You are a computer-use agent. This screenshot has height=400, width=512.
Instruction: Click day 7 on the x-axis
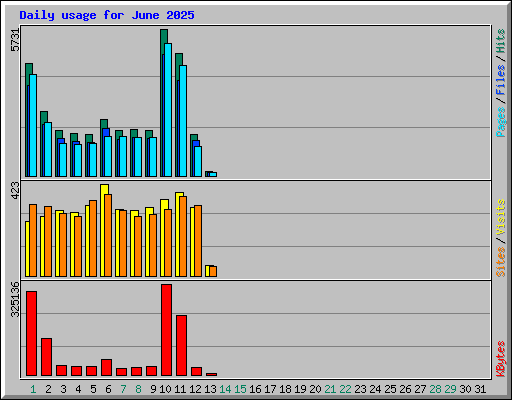[123, 389]
